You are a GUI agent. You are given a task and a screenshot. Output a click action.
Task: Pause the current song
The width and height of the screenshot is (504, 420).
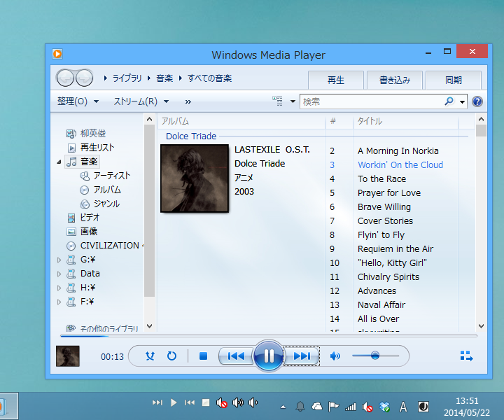pos(268,356)
